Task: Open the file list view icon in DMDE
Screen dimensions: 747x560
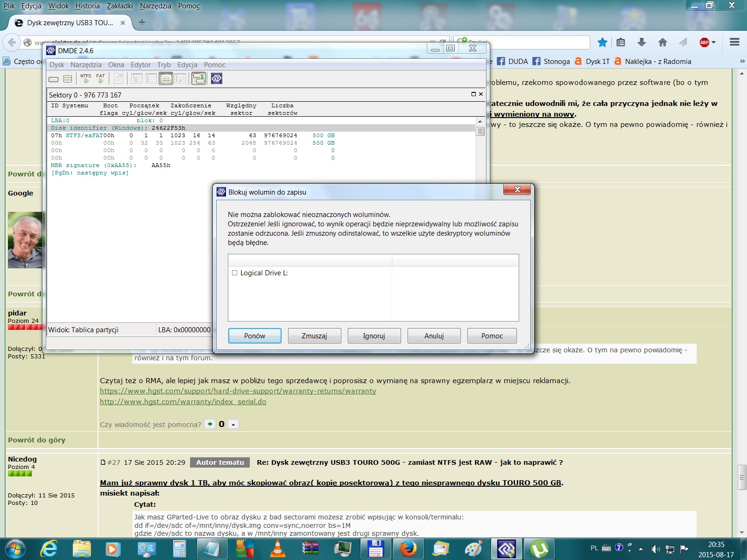Action: [151, 78]
